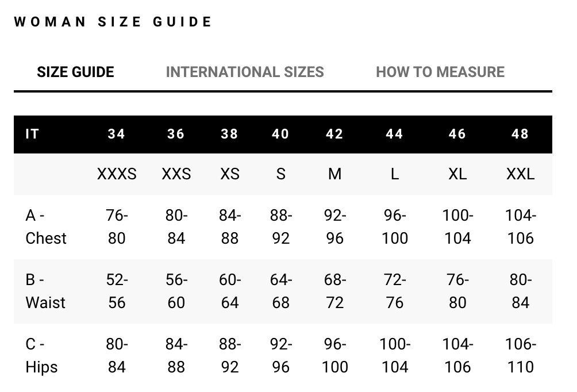
Task: Select the XS size cell
Action: coord(230,174)
